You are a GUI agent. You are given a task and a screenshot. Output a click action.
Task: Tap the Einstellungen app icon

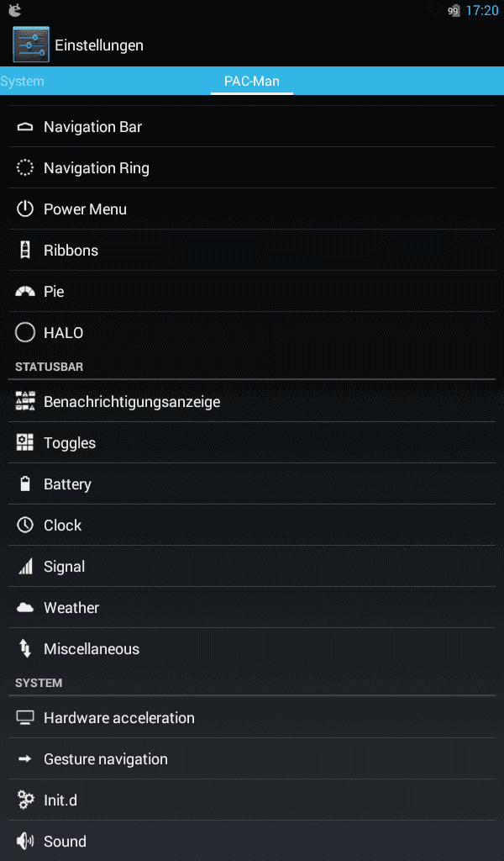click(31, 45)
